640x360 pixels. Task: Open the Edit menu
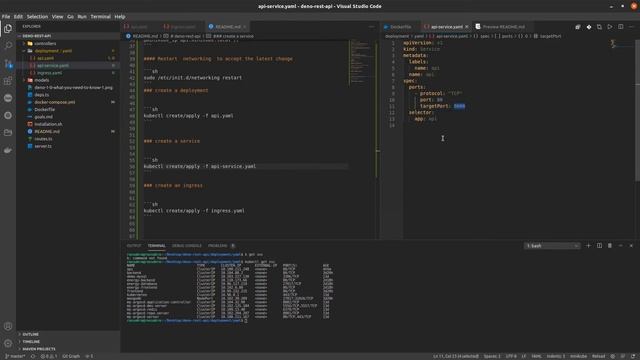point(18,17)
